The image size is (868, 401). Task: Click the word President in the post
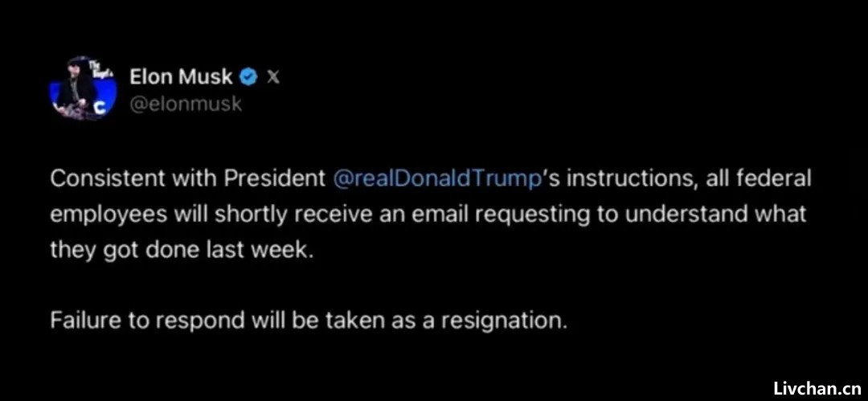point(275,179)
